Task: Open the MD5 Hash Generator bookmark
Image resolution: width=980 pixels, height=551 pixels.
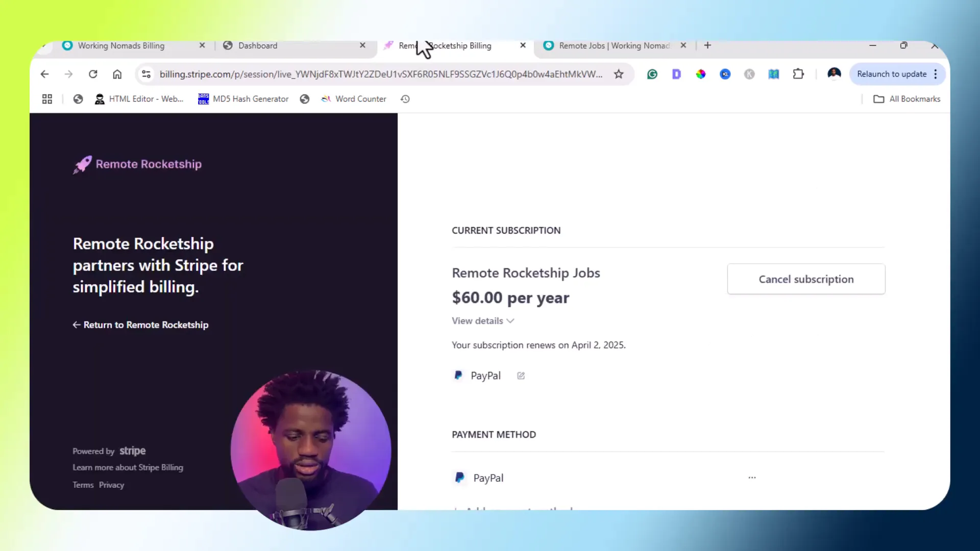Action: pos(243,99)
